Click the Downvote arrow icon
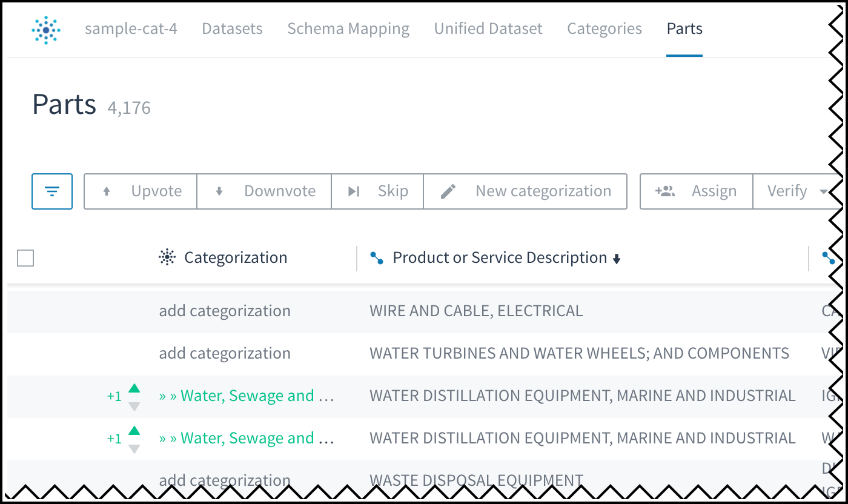This screenshot has height=504, width=848. pos(219,191)
